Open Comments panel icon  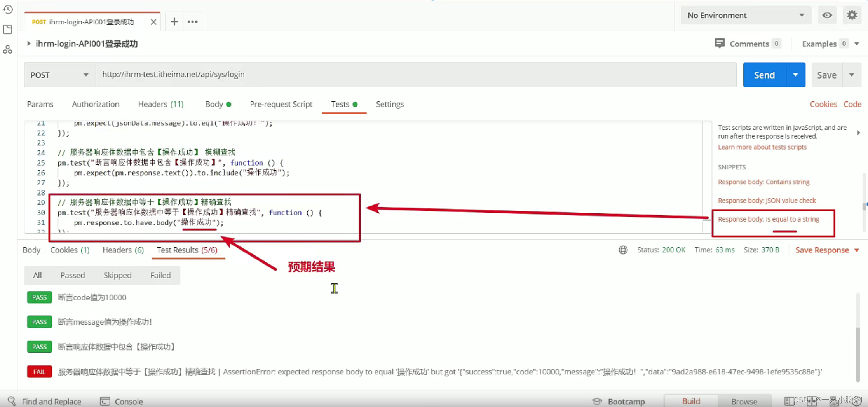(x=719, y=44)
